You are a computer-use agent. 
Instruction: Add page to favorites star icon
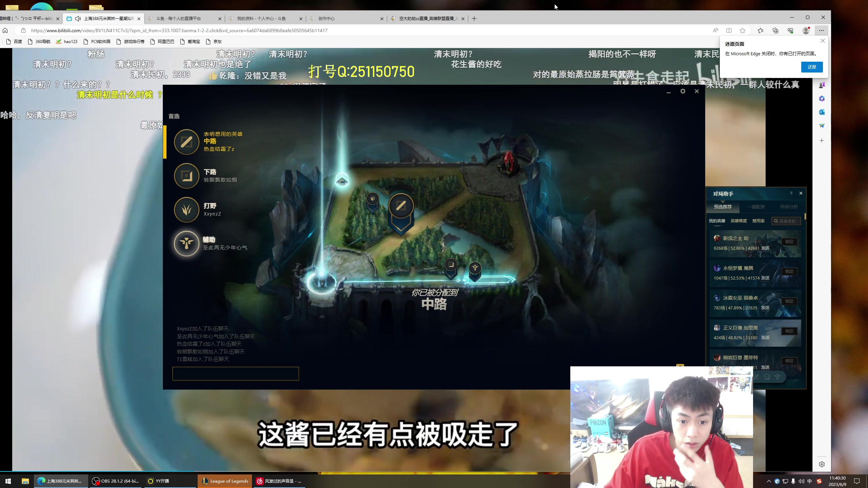[743, 30]
